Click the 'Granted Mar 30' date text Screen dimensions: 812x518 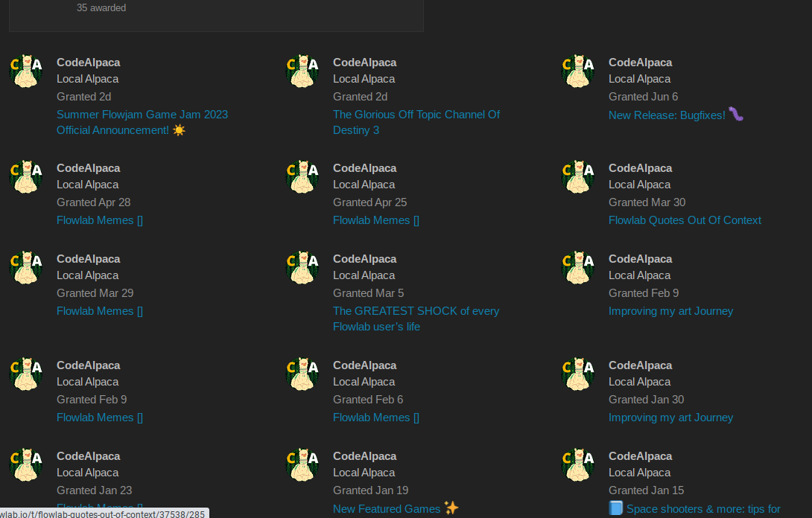647,202
